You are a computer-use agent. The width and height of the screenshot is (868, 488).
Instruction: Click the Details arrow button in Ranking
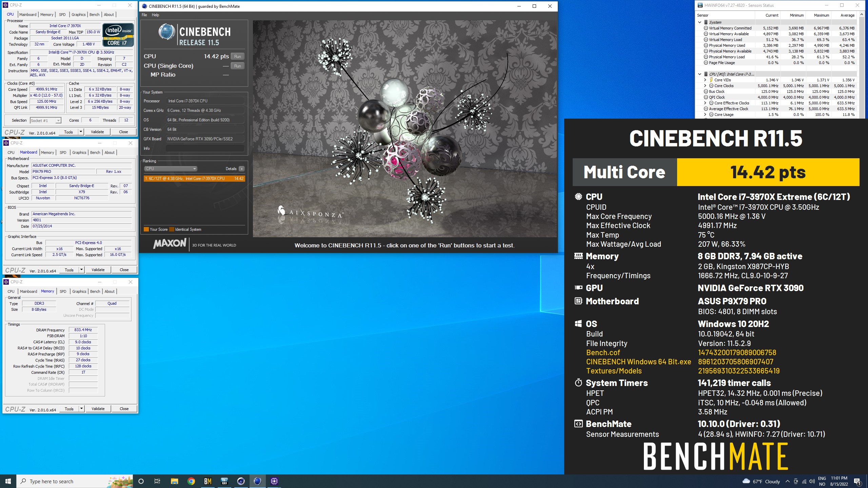point(241,169)
